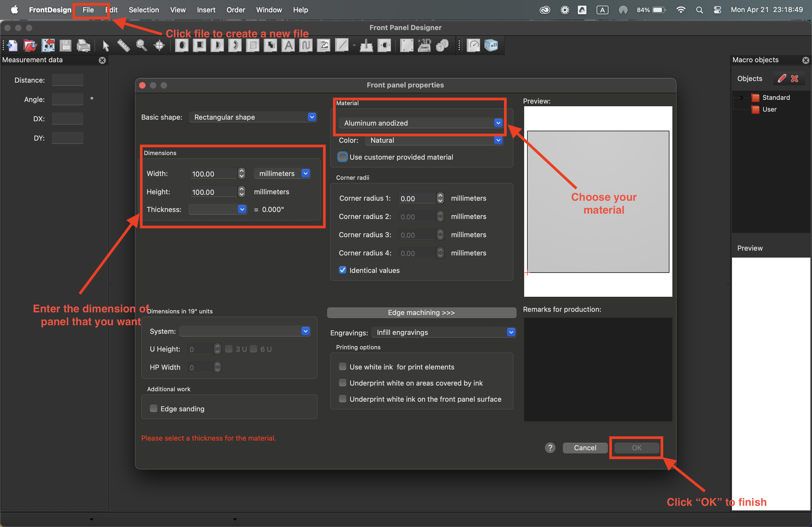This screenshot has width=812, height=527.
Task: Open the Order menu
Action: [x=236, y=10]
